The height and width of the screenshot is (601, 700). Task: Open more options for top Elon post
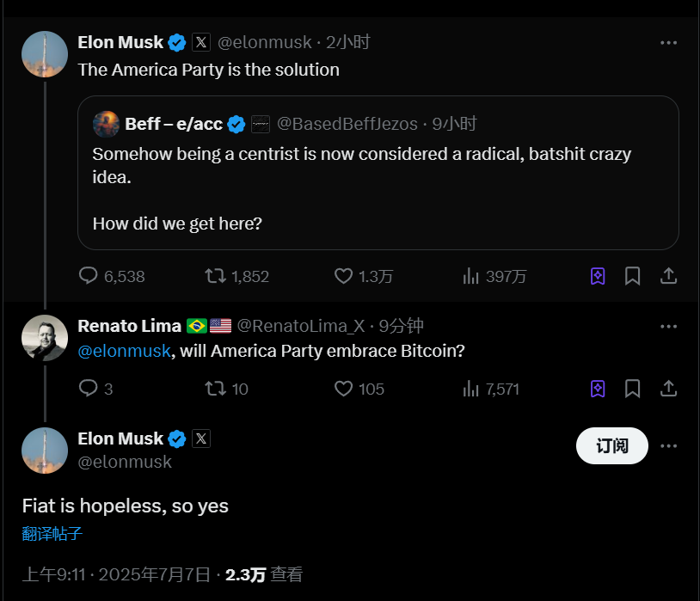coord(668,42)
